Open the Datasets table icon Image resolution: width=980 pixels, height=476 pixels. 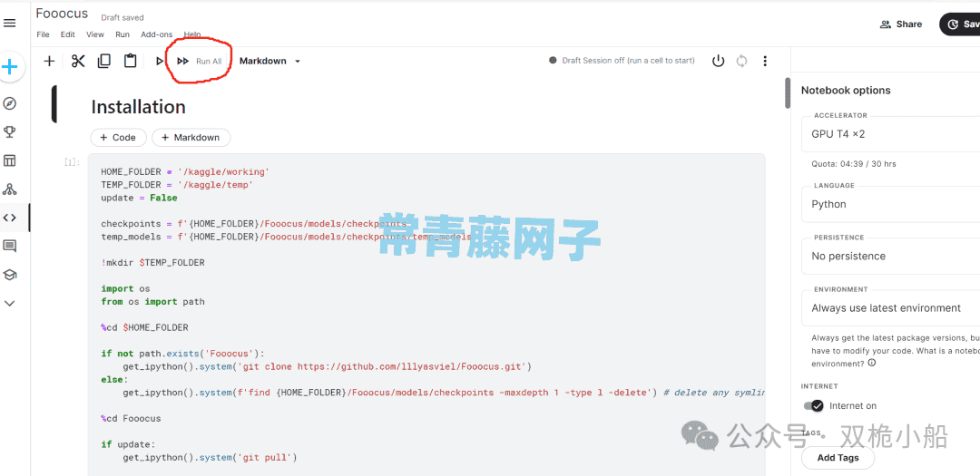(x=9, y=160)
